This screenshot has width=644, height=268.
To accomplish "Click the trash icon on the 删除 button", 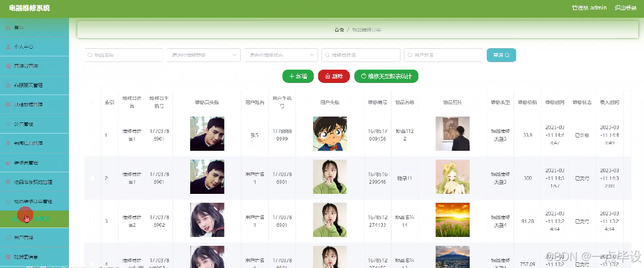I will tap(327, 76).
